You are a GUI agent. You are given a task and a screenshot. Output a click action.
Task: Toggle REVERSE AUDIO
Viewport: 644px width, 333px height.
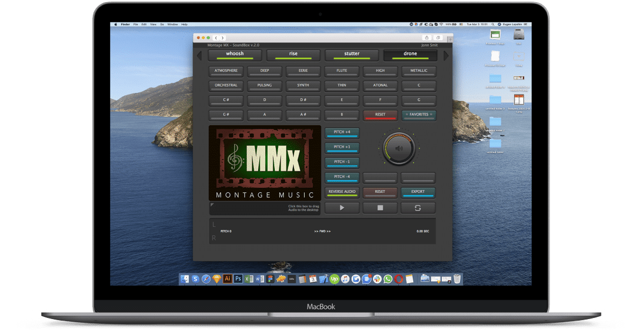click(342, 192)
